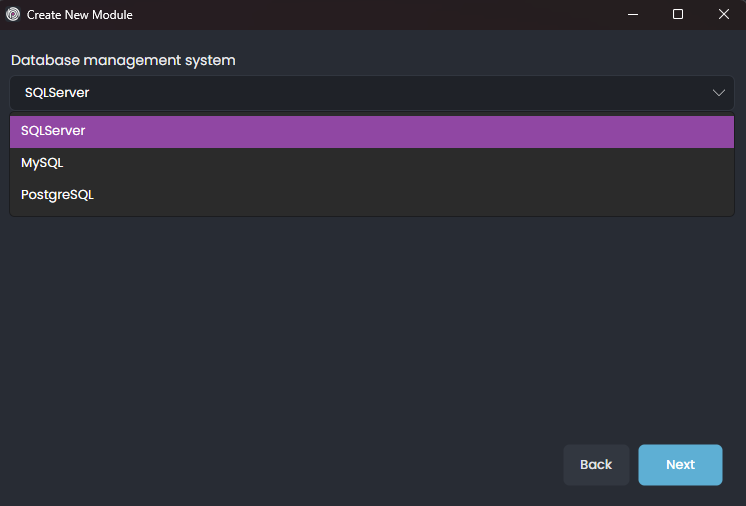Image resolution: width=746 pixels, height=506 pixels.
Task: Click the Back button
Action: click(596, 465)
